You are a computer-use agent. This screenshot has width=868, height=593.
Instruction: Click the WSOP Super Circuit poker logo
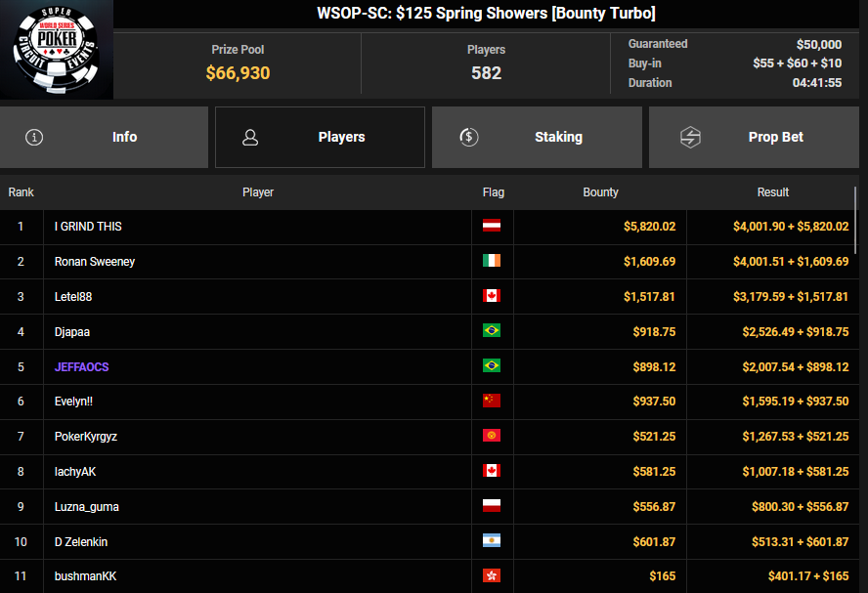(x=56, y=50)
